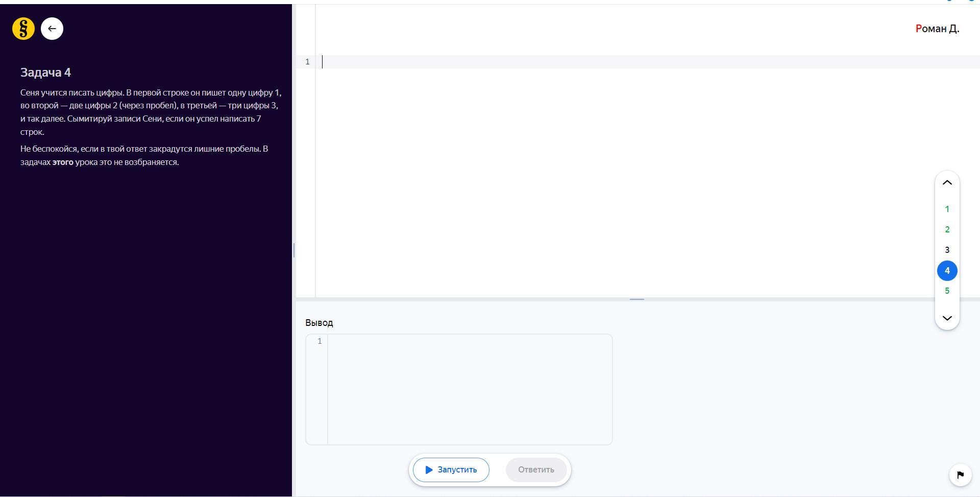
Task: Open task 2 in the navigator
Action: point(947,229)
